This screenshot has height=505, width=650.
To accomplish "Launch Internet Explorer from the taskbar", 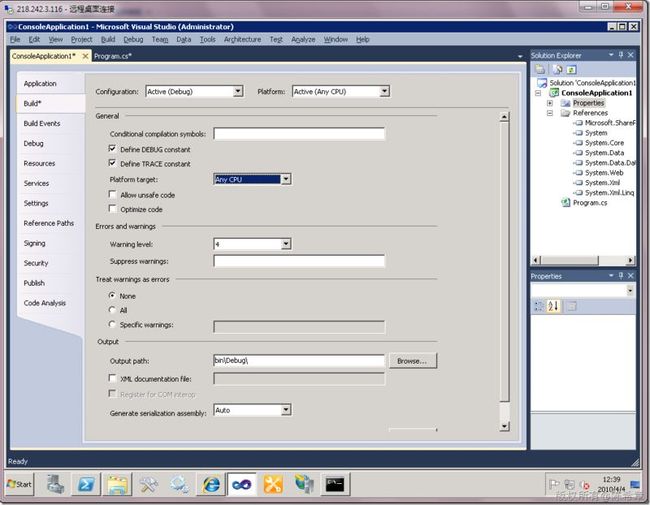I will click(x=211, y=484).
